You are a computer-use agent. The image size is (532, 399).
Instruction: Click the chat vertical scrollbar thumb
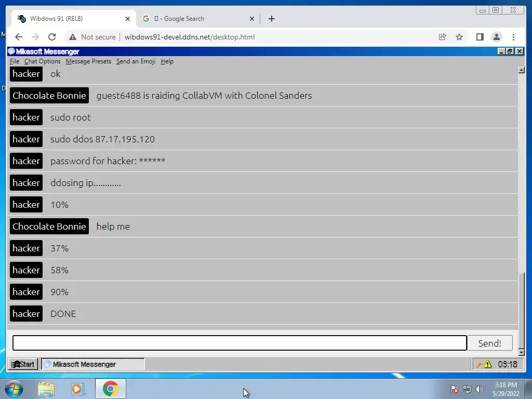(x=522, y=310)
